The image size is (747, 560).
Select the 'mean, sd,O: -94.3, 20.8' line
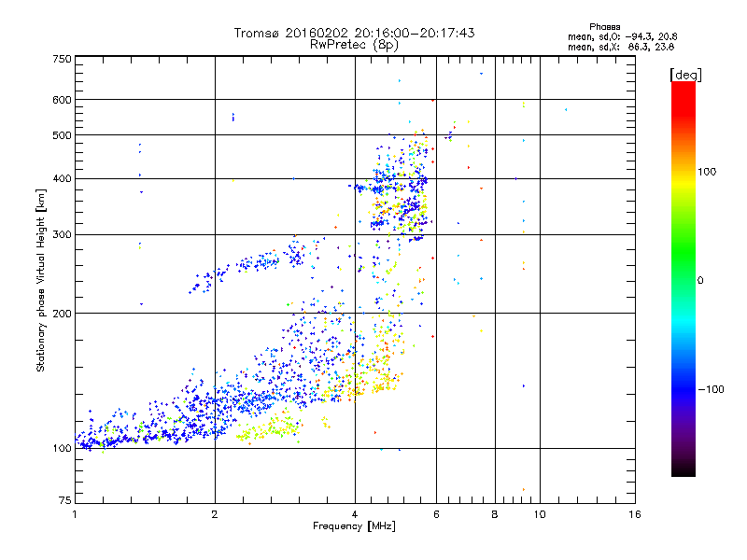coord(622,36)
